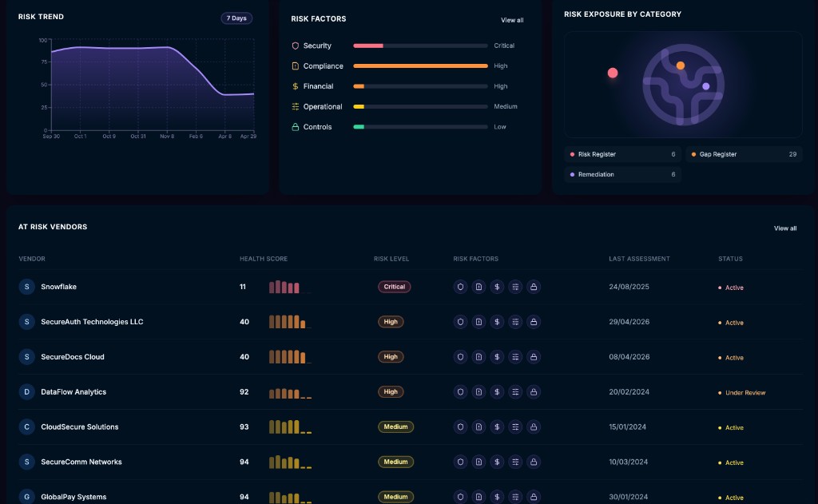Select the Gap Register legend item
The image size is (818, 504).
click(x=744, y=154)
